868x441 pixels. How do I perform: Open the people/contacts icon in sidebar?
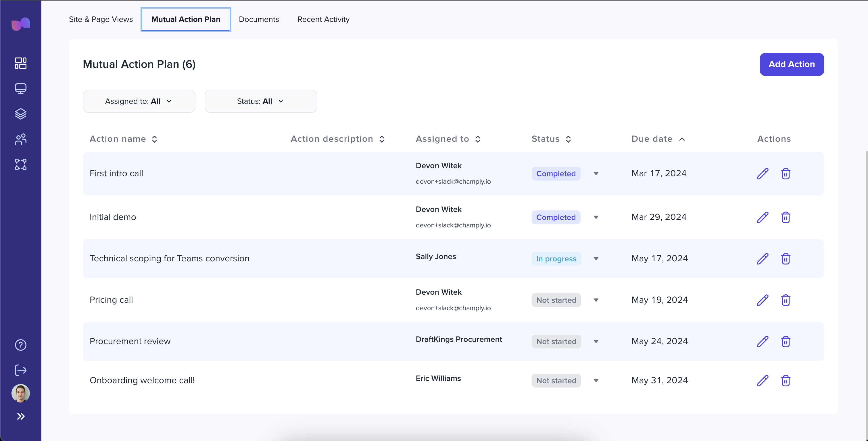click(x=21, y=139)
